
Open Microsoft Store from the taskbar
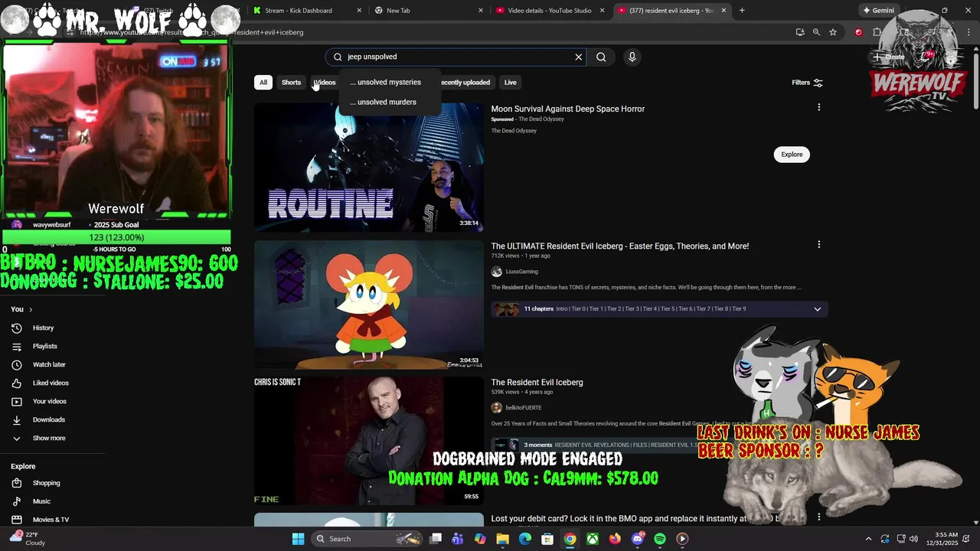click(547, 539)
